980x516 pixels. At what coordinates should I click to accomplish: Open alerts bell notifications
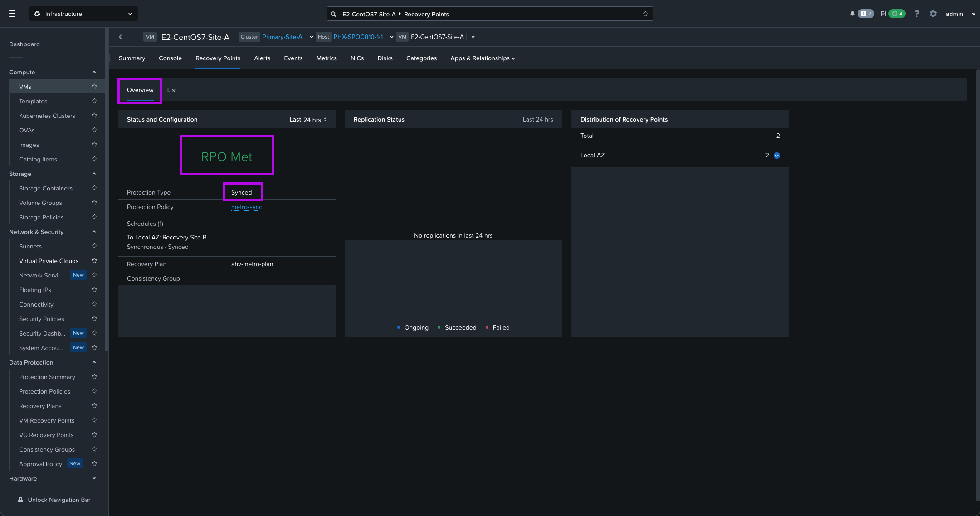tap(853, 14)
